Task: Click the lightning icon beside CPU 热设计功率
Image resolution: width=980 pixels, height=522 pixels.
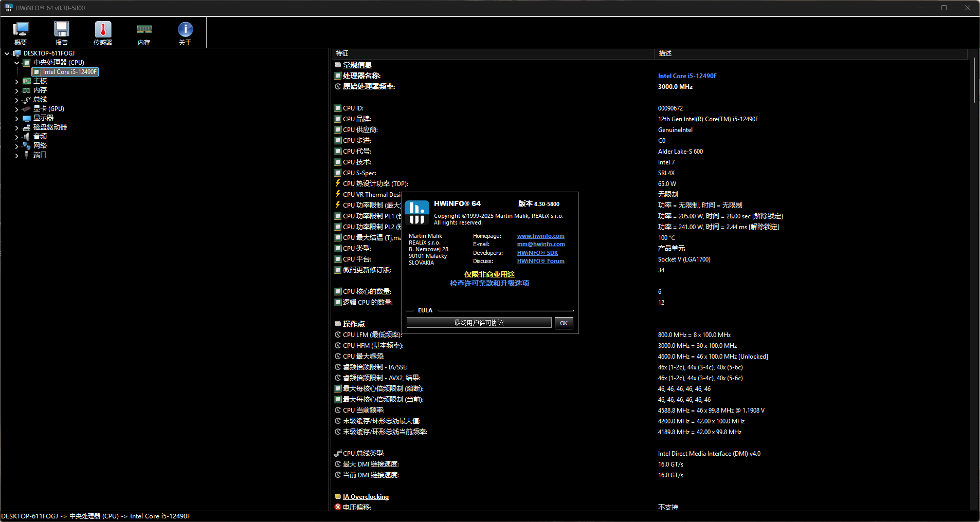Action: click(337, 183)
